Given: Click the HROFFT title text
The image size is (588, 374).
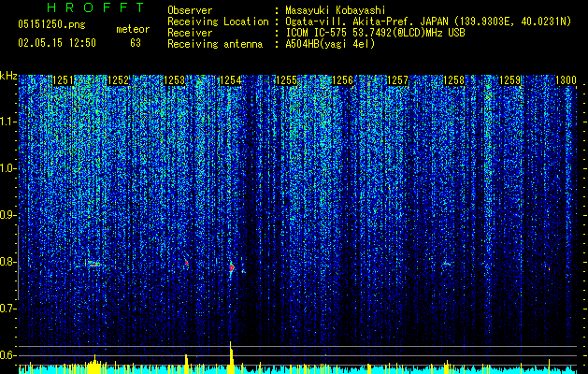Looking at the screenshot, I should [95, 7].
